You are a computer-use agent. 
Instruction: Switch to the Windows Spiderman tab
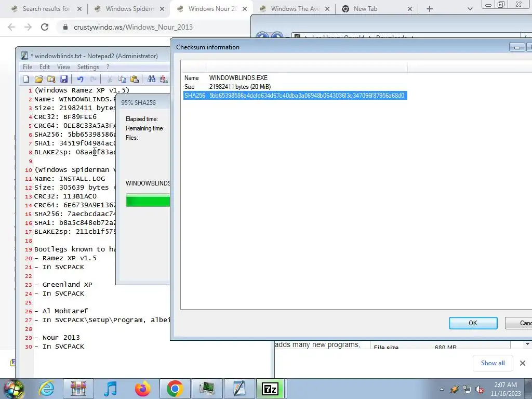[x=129, y=9]
